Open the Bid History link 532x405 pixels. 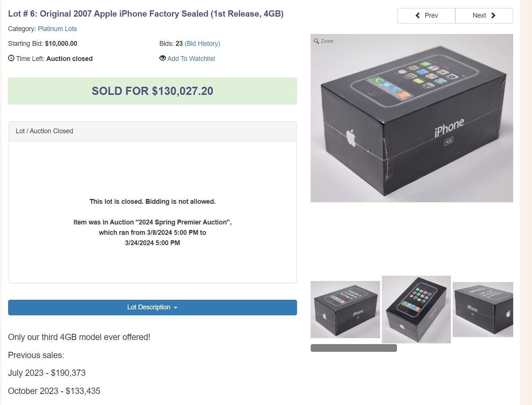click(202, 44)
